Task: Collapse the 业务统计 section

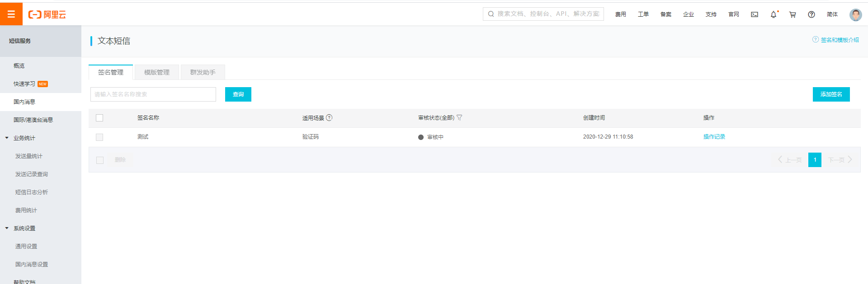Action: click(7, 138)
